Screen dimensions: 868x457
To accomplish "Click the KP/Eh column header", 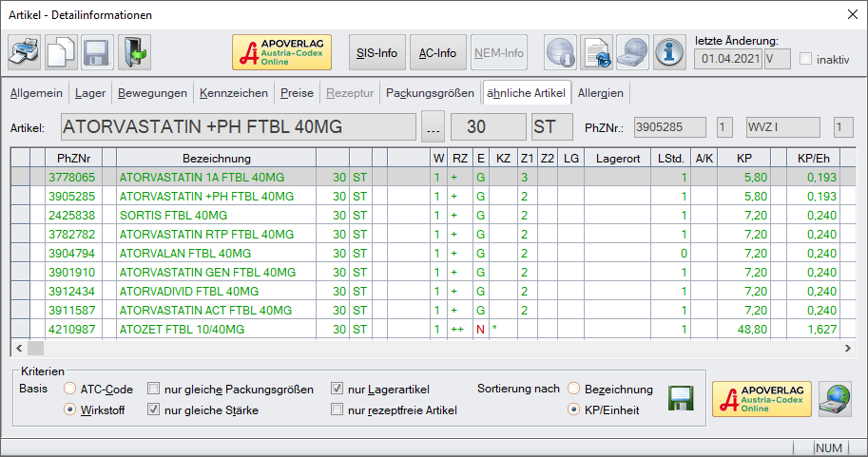I will [813, 158].
